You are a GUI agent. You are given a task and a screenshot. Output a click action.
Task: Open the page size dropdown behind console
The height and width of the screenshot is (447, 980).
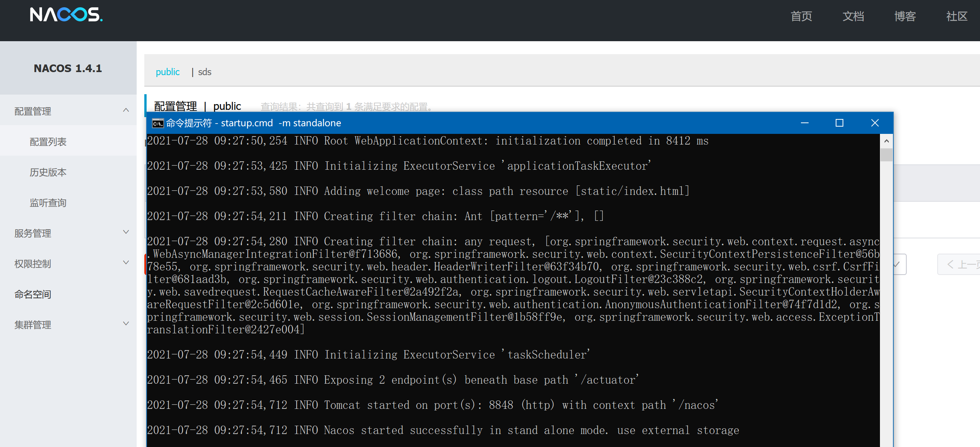pos(900,264)
